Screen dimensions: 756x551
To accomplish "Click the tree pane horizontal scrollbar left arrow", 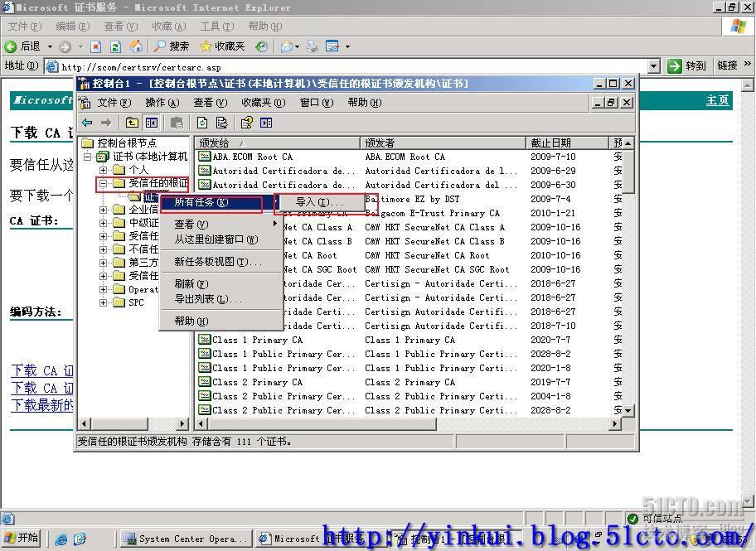I will point(85,423).
